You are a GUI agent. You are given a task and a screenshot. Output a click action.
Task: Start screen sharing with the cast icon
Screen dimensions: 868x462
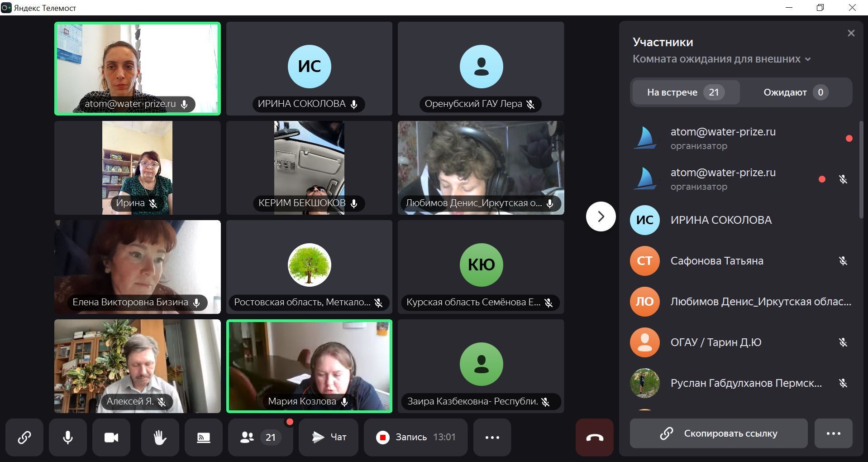204,437
